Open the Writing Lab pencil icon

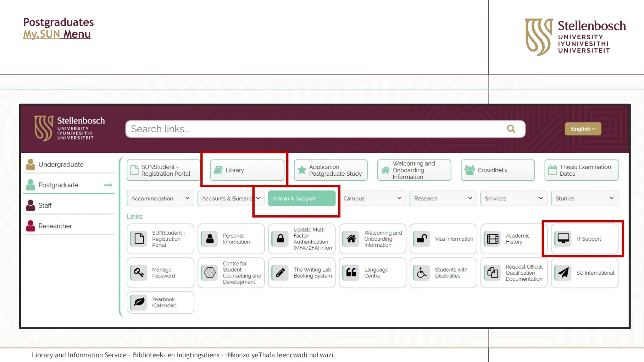click(x=280, y=272)
